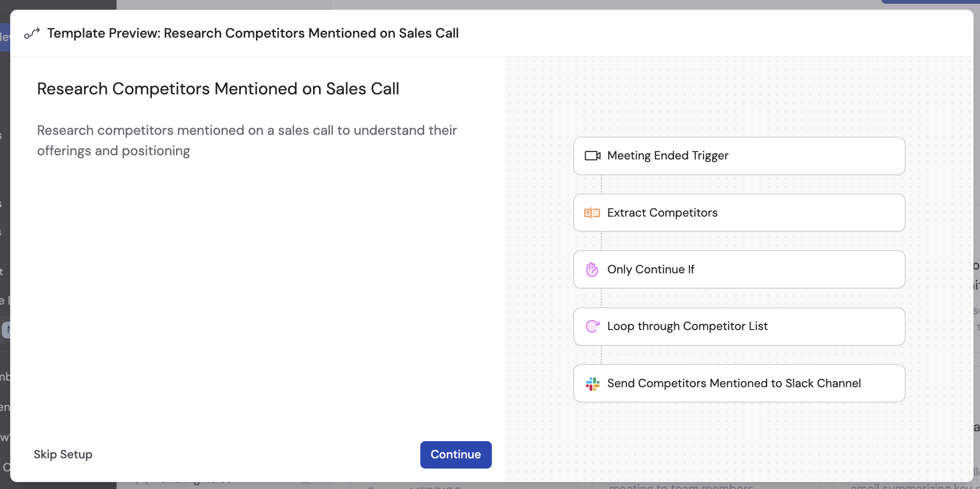This screenshot has width=980, height=489.
Task: Click the purple hand icon on Only Continue If
Action: pyautogui.click(x=592, y=269)
